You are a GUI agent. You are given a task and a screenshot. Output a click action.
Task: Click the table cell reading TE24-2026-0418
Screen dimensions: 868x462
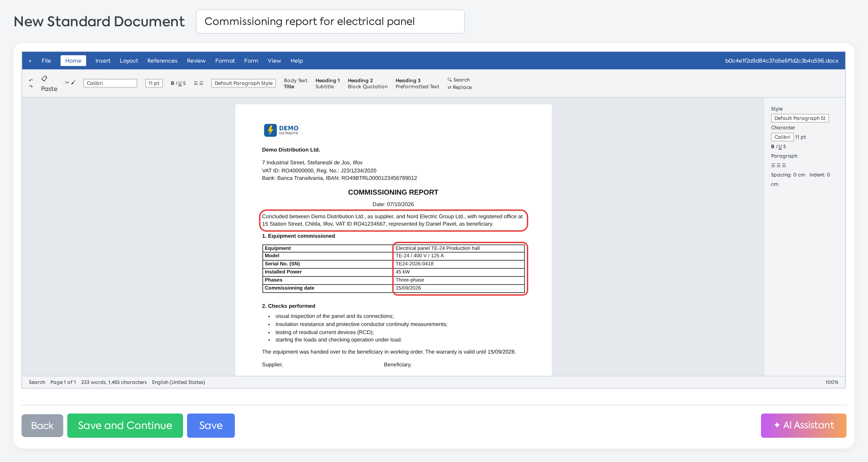coord(458,264)
